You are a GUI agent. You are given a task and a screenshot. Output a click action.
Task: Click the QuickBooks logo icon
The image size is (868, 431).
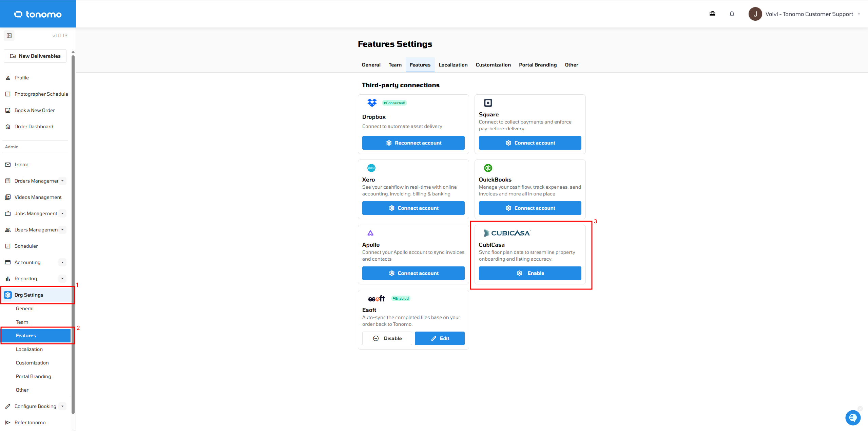pyautogui.click(x=488, y=168)
